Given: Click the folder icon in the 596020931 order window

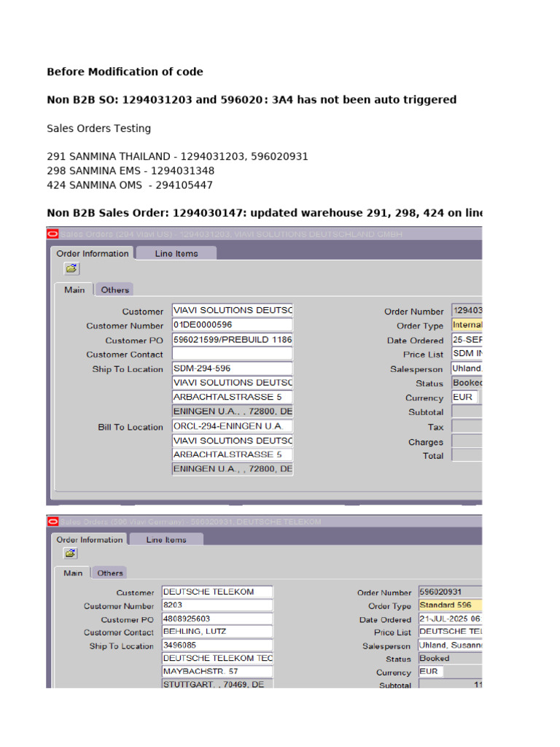Looking at the screenshot, I should click(x=71, y=553).
